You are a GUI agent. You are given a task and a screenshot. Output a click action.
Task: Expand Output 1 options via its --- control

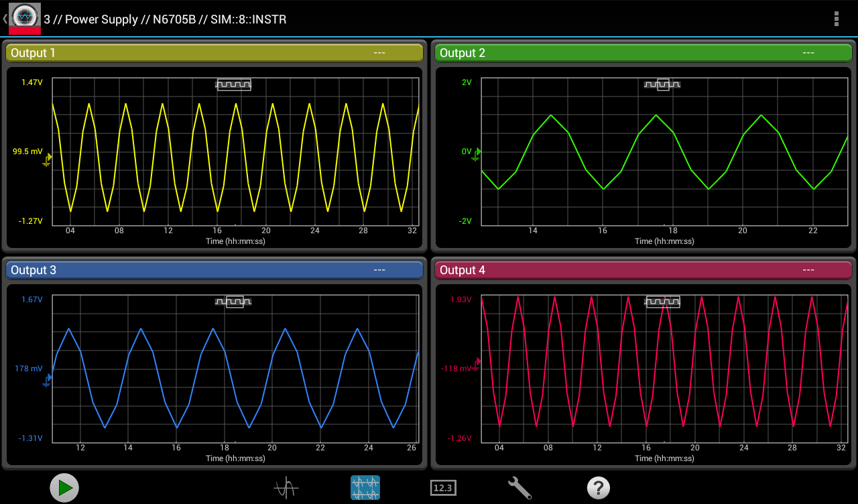380,52
